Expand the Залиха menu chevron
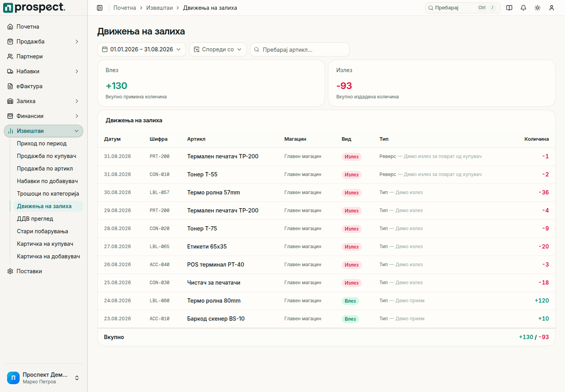The image size is (565, 392). pyautogui.click(x=77, y=101)
